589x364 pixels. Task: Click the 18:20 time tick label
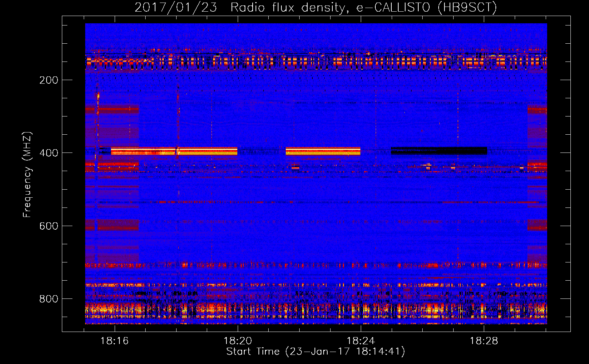(x=238, y=341)
